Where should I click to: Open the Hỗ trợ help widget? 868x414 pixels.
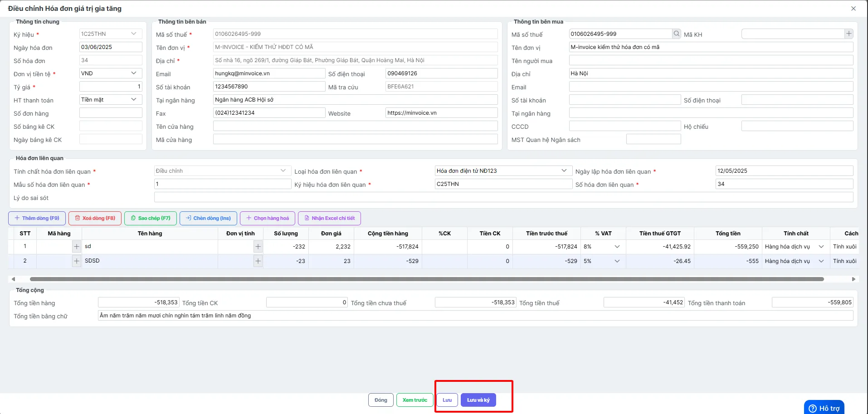(824, 408)
